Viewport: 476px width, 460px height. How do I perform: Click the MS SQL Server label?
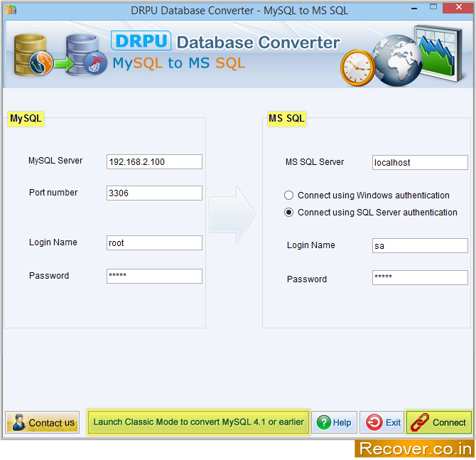pos(315,162)
